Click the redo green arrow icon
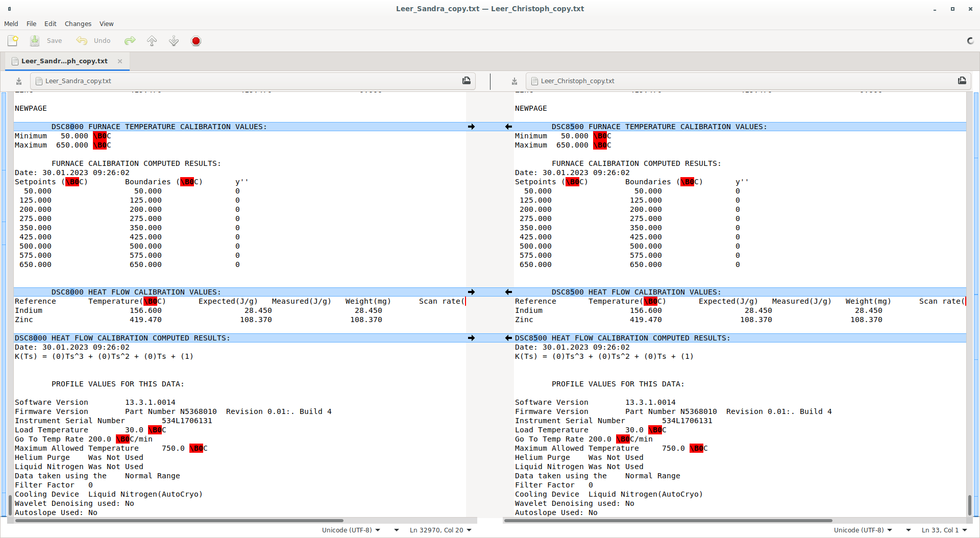 [130, 41]
